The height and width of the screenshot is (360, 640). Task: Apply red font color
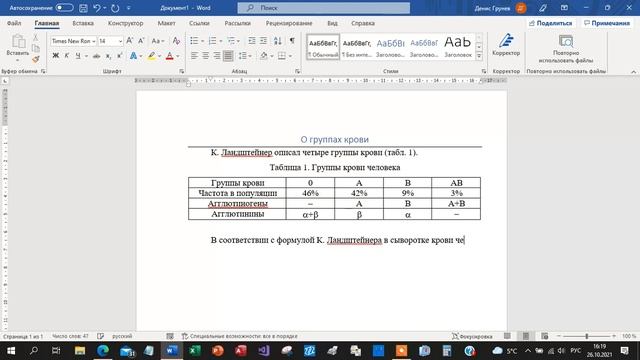(x=170, y=56)
